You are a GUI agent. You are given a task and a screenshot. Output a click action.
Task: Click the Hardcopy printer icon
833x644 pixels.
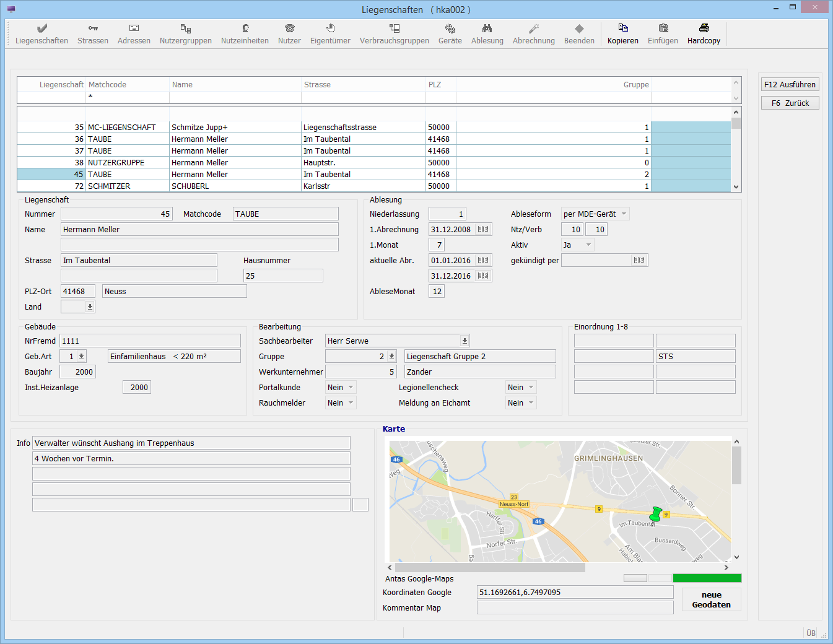tap(704, 28)
